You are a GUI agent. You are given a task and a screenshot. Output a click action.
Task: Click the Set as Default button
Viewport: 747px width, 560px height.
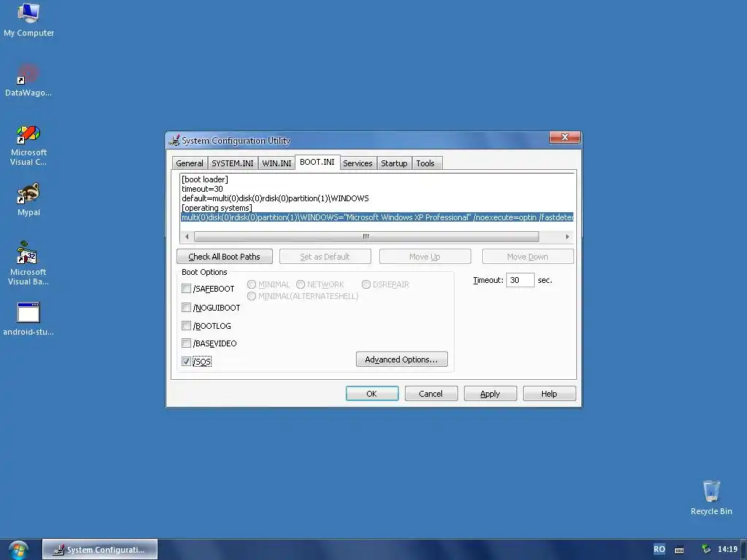click(x=325, y=257)
